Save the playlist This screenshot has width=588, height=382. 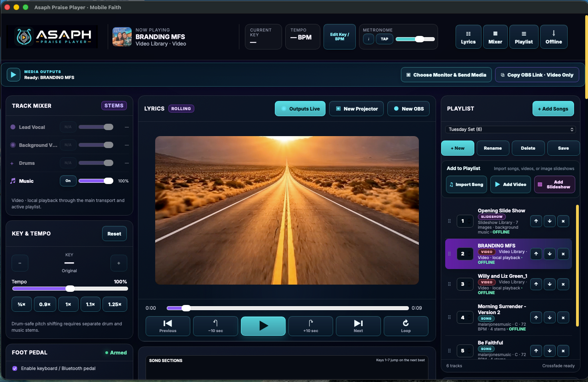(x=563, y=148)
